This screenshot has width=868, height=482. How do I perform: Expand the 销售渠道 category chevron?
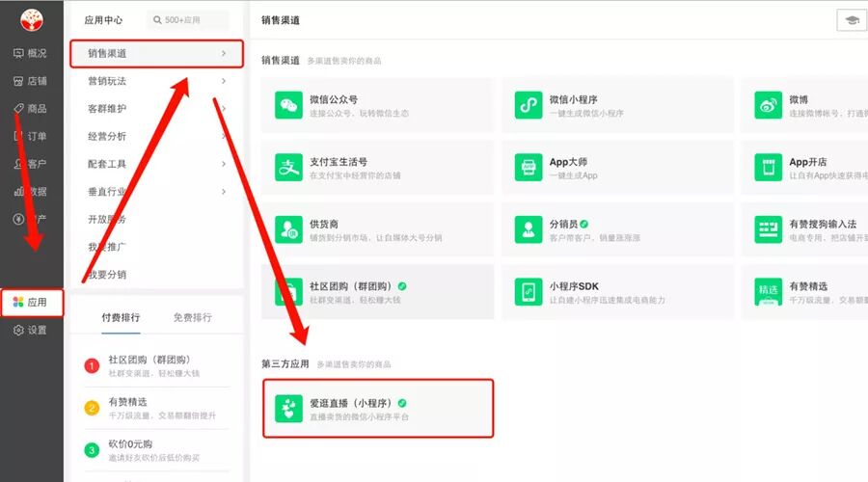coord(224,53)
